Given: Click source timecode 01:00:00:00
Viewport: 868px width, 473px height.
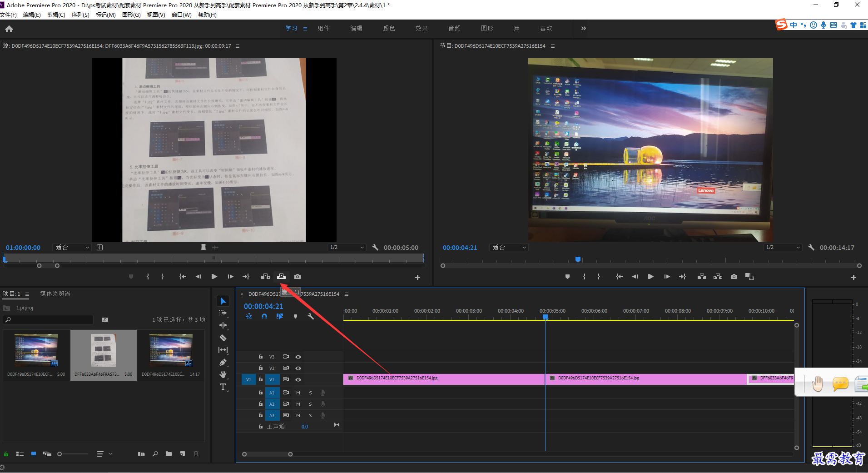Looking at the screenshot, I should click(23, 248).
